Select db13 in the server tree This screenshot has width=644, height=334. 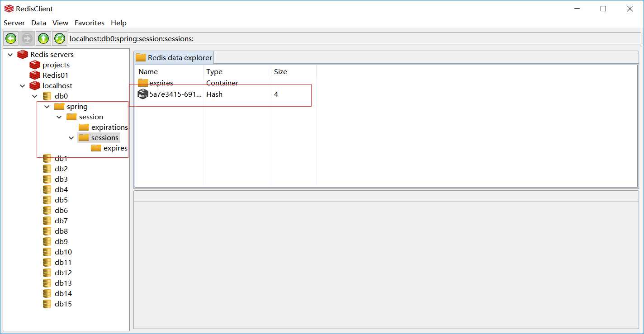point(63,283)
